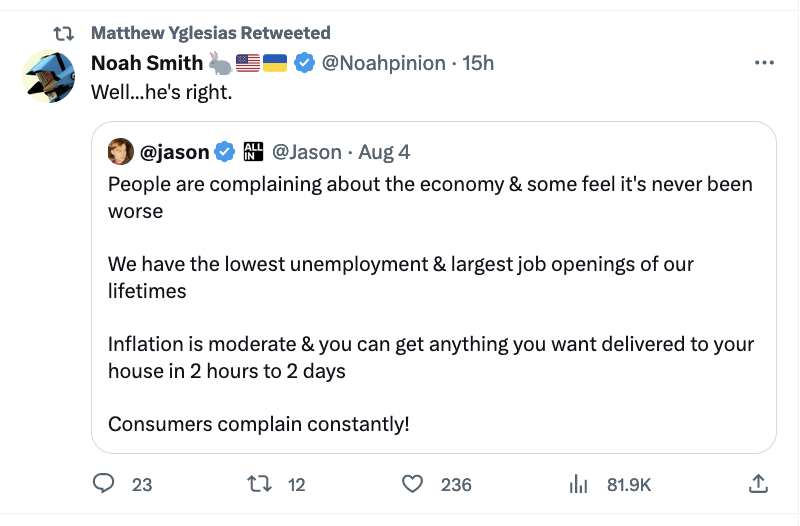Click the @jason display name in quote
Image resolution: width=800 pixels, height=526 pixels.
[175, 152]
